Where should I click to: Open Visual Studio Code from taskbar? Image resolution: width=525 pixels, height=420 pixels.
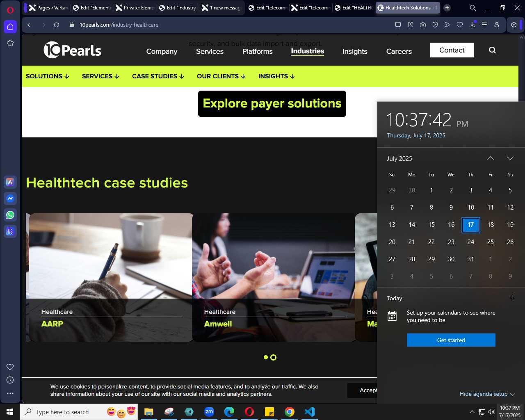point(310,412)
